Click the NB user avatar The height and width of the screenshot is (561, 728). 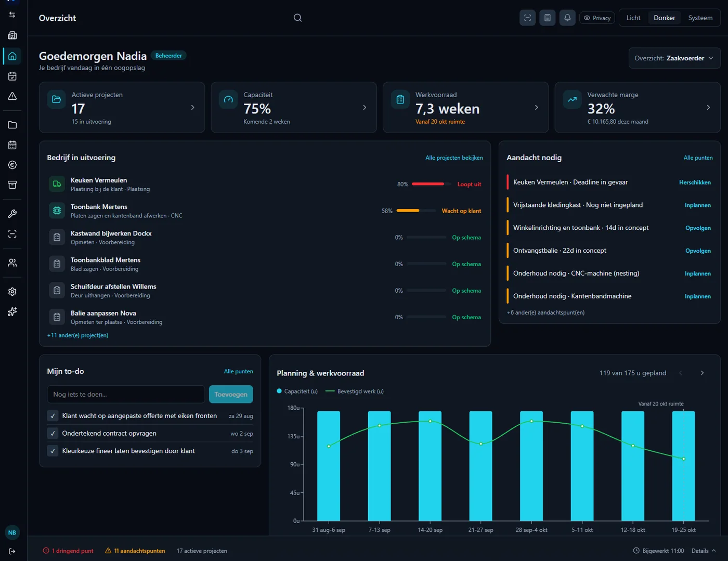(x=12, y=532)
